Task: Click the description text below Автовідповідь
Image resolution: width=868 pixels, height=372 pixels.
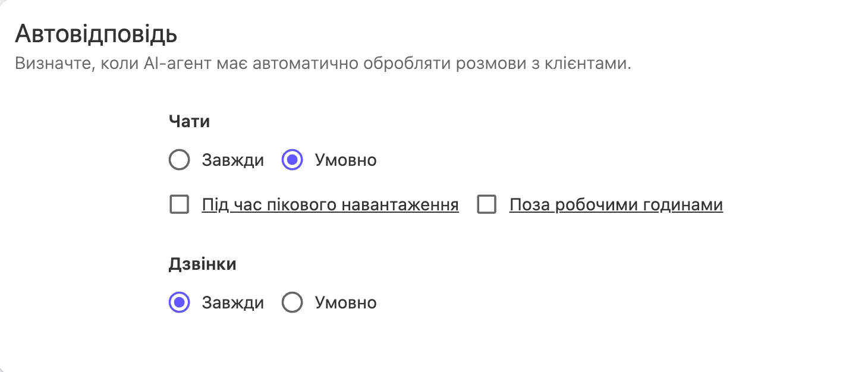Action: point(323,64)
